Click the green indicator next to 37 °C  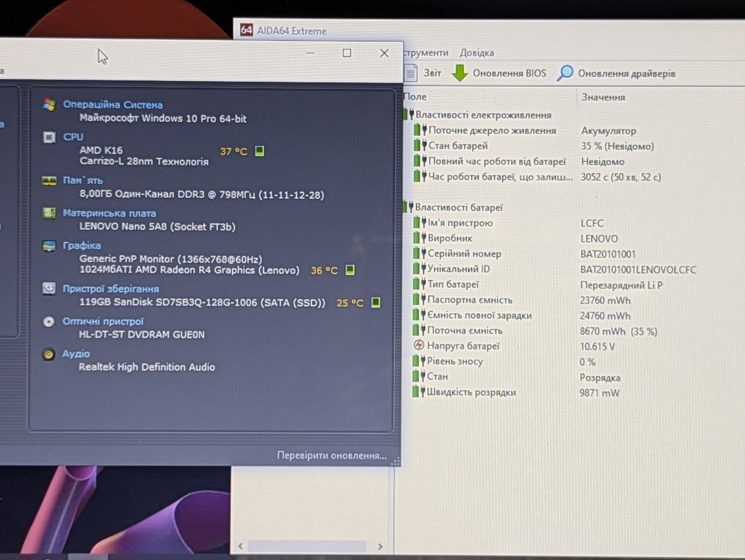[x=260, y=151]
